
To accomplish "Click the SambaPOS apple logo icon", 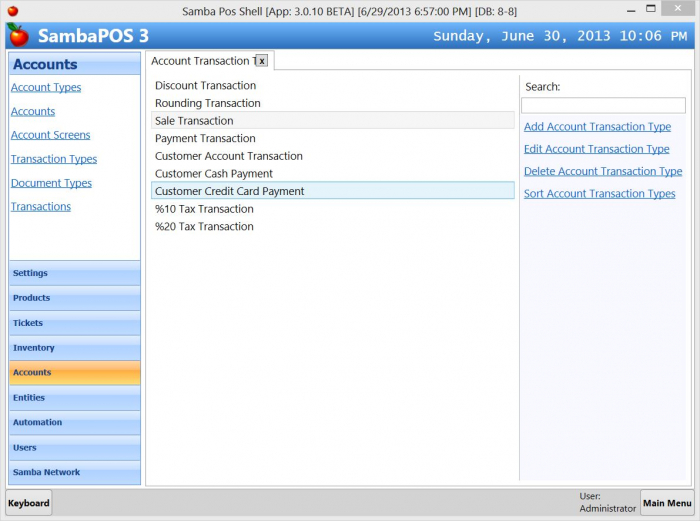I will coord(18,35).
